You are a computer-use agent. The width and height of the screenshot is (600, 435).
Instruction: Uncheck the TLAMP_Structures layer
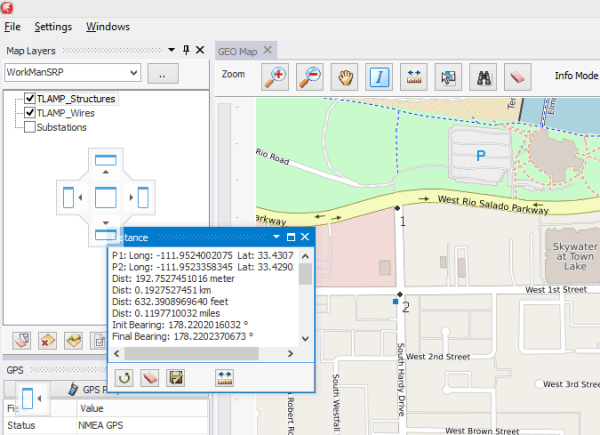30,99
